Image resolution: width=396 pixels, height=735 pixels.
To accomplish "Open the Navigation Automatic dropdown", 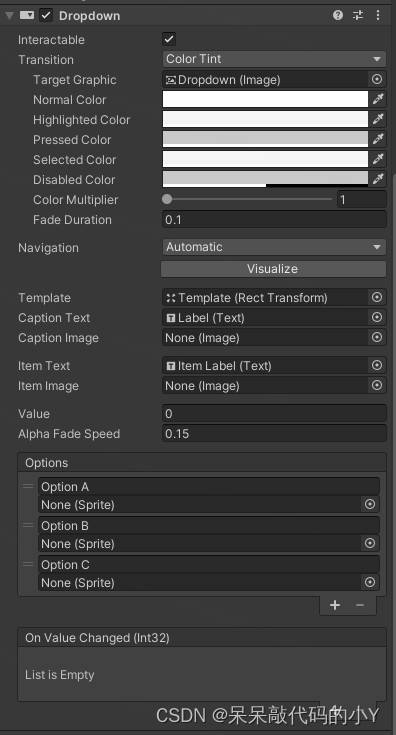I will 274,247.
